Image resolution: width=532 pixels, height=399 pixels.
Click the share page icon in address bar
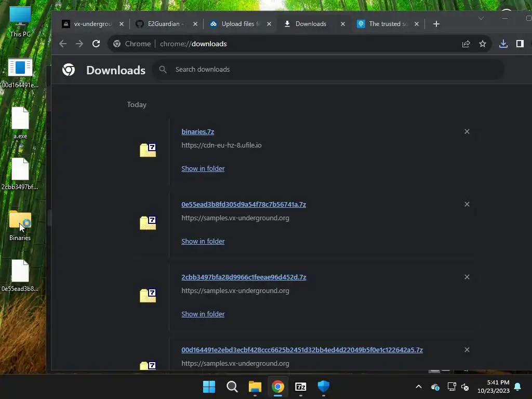pyautogui.click(x=466, y=44)
